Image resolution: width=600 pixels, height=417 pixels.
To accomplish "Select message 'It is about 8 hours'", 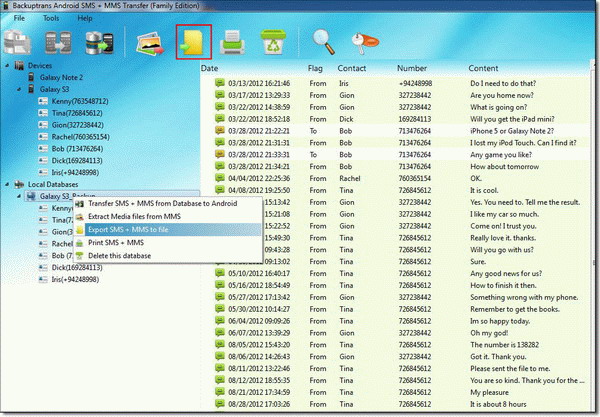I will 498,404.
